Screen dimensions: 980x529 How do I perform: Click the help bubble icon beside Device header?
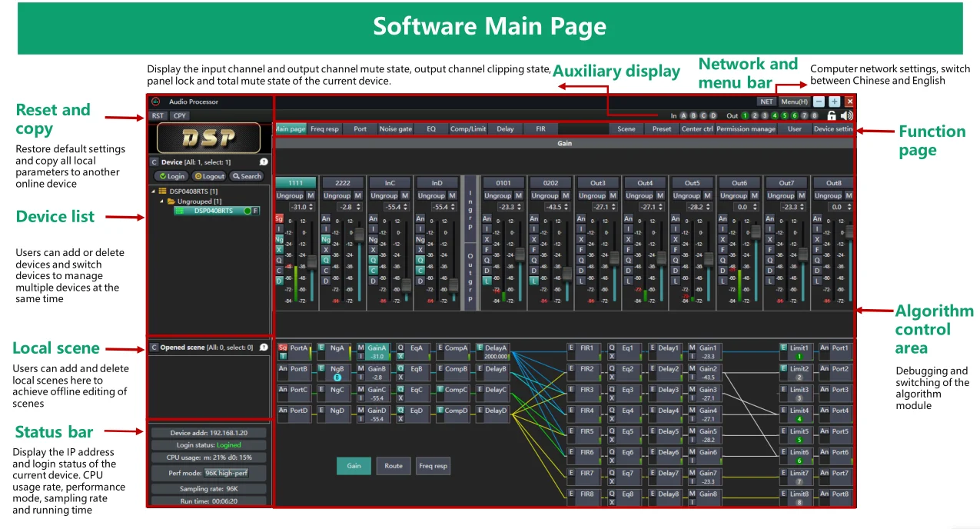(x=264, y=162)
